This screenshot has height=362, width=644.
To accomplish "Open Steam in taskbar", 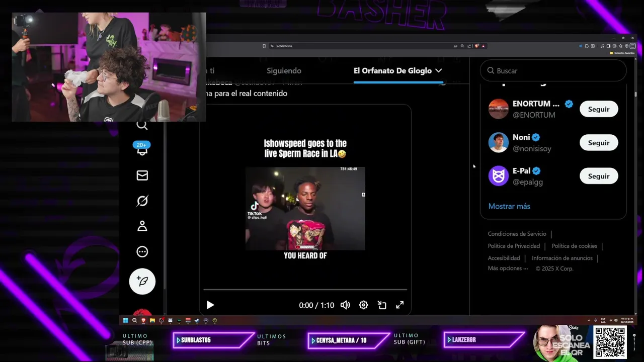I will point(197,320).
